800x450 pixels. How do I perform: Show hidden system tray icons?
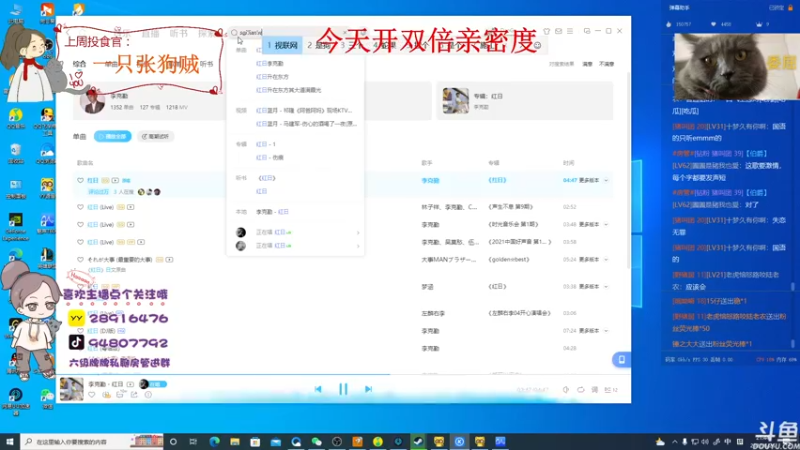pyautogui.click(x=674, y=442)
